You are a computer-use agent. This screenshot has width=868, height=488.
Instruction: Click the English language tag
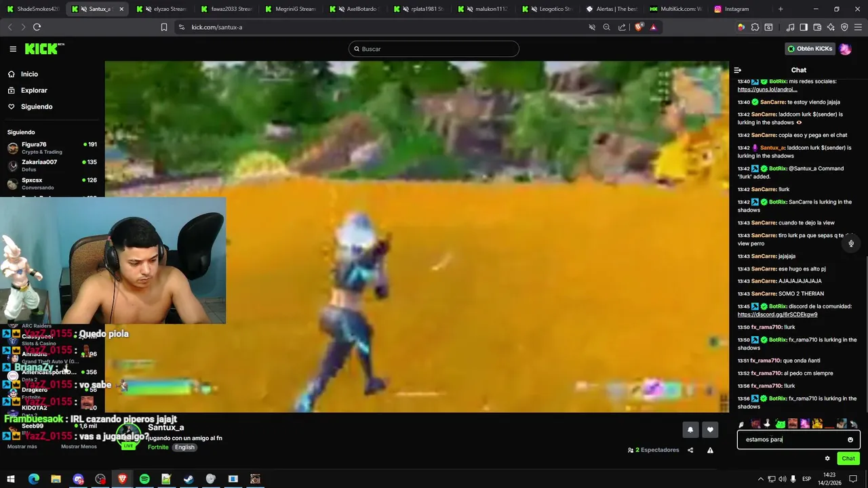pos(184,447)
